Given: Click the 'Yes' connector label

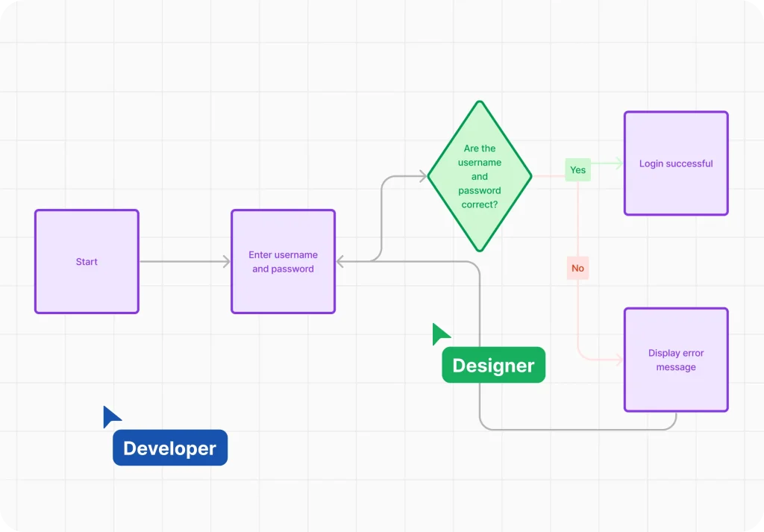Looking at the screenshot, I should pyautogui.click(x=578, y=169).
